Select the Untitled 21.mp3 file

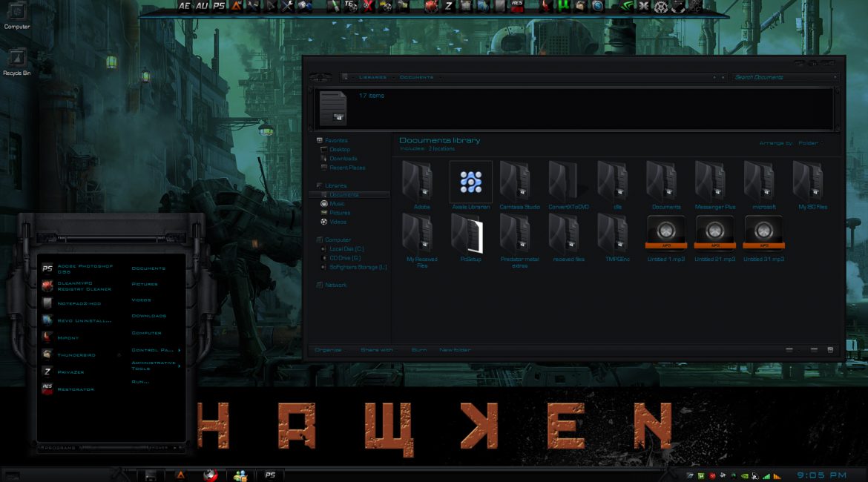tap(714, 238)
